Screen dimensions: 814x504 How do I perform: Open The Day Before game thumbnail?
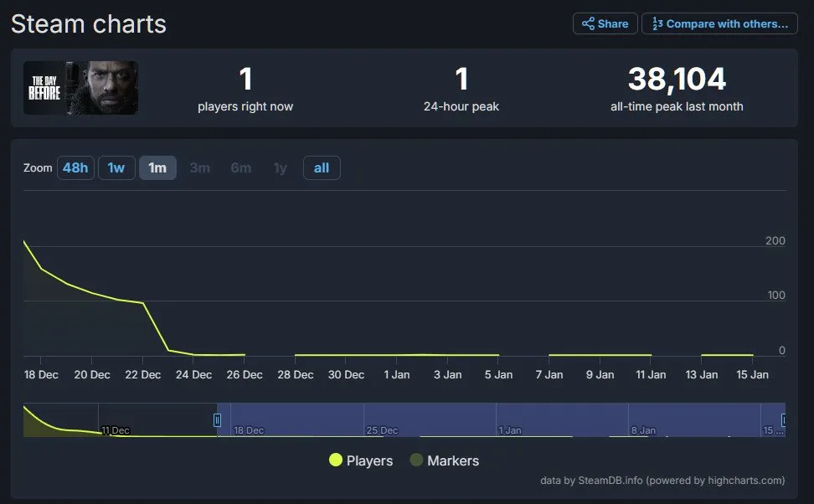point(80,88)
